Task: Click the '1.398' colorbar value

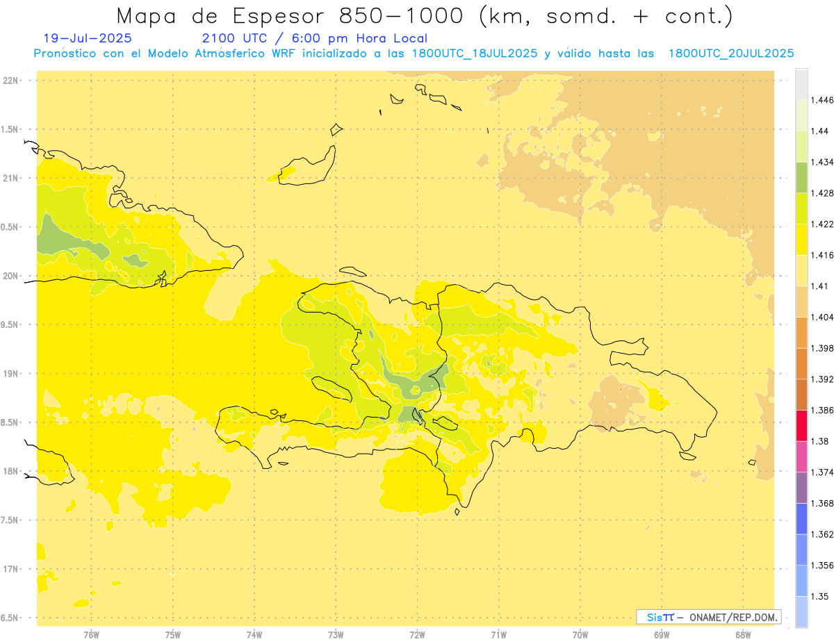Action: click(822, 348)
